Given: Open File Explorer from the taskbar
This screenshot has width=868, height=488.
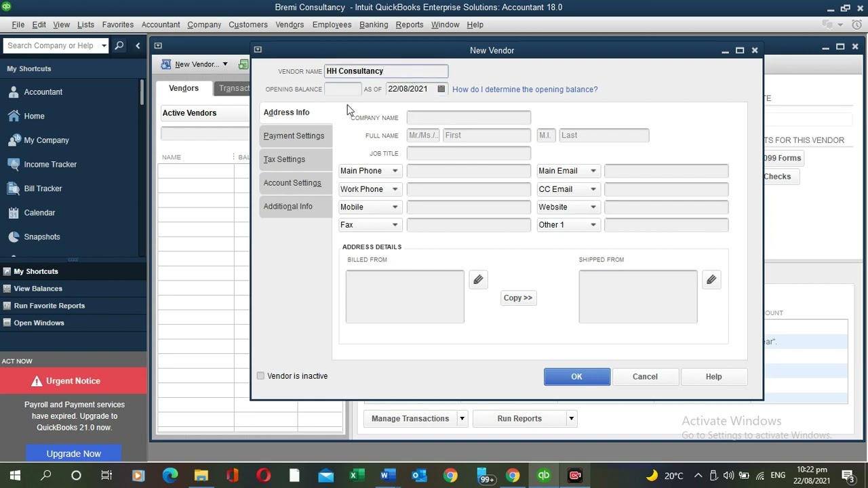Looking at the screenshot, I should coord(201,476).
